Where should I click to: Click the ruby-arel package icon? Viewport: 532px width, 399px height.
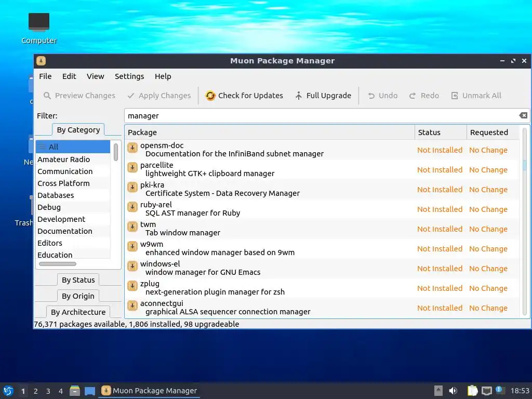(x=132, y=207)
